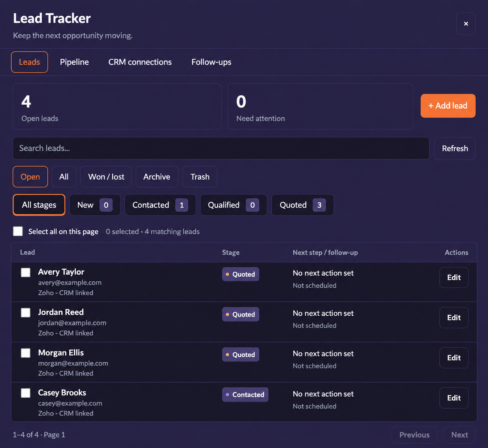488x448 pixels.
Task: Refresh the leads list
Action: 455,148
